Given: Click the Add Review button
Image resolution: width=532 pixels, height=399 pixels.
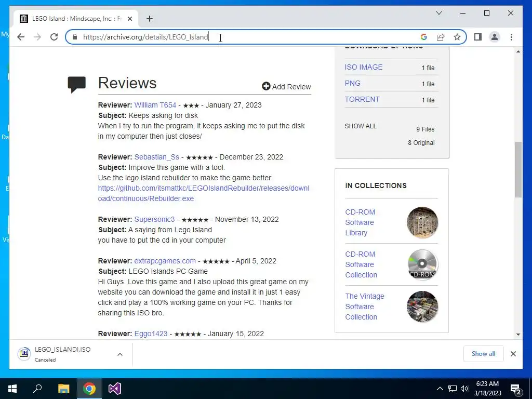Looking at the screenshot, I should (x=286, y=87).
